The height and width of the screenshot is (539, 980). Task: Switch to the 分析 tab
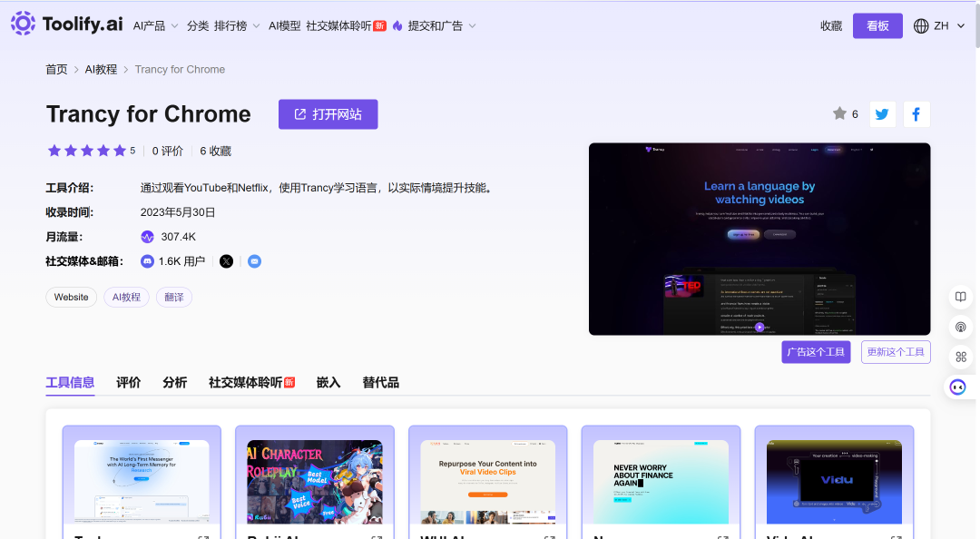tap(174, 383)
